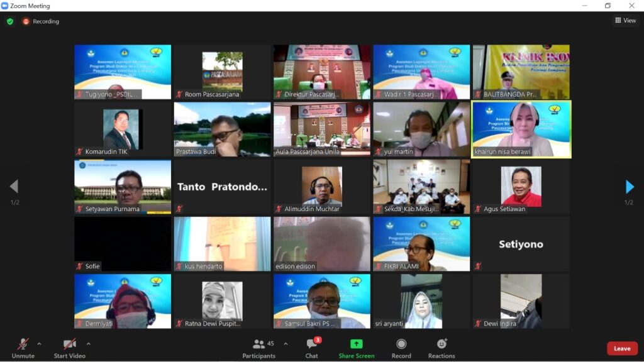This screenshot has height=362, width=644.
Task: Click the Setiyono participant tile
Action: (521, 244)
